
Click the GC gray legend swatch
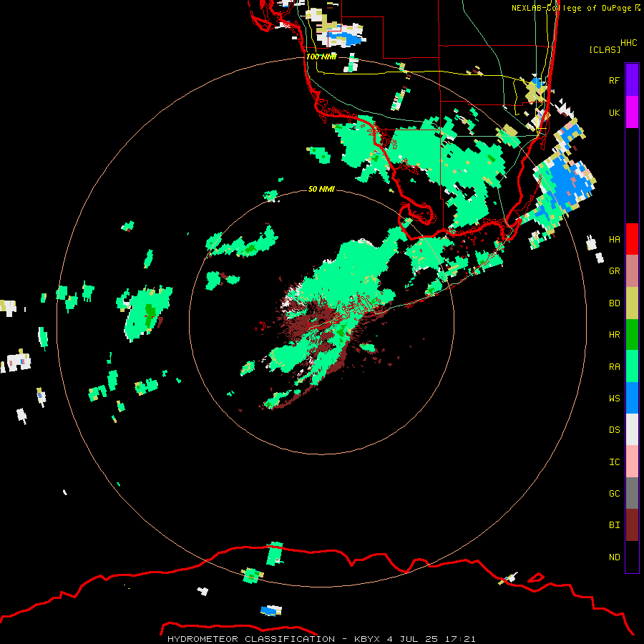coord(632,493)
